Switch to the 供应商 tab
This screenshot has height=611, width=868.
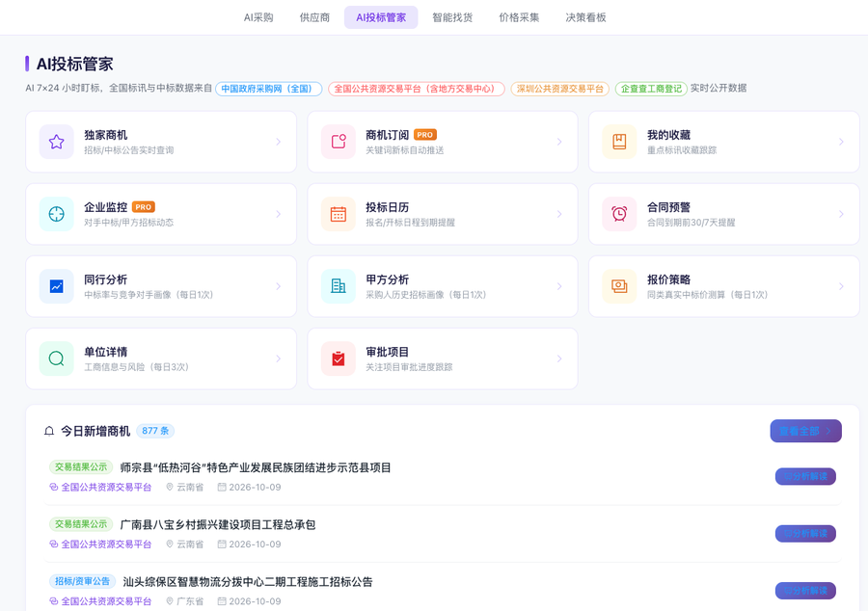(x=314, y=17)
